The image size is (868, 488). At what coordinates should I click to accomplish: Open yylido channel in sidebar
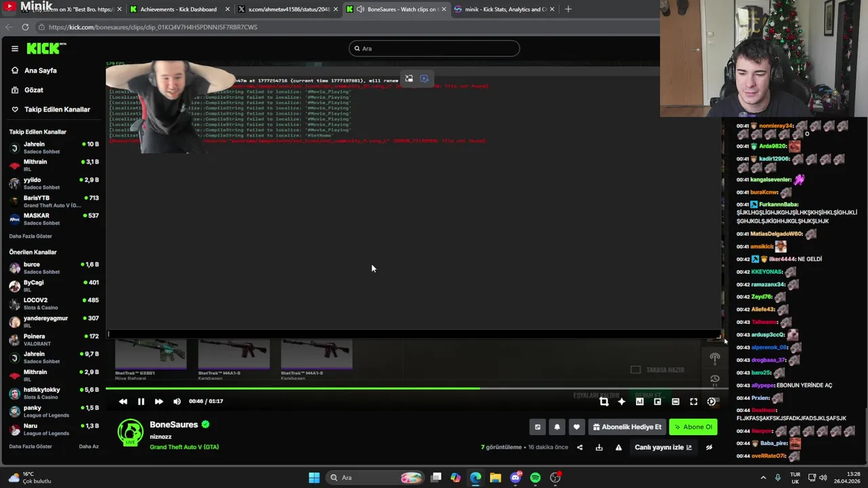tap(54, 183)
